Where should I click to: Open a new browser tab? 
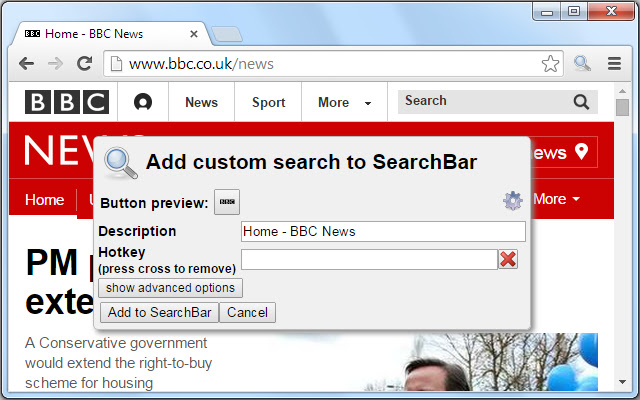coord(227,34)
